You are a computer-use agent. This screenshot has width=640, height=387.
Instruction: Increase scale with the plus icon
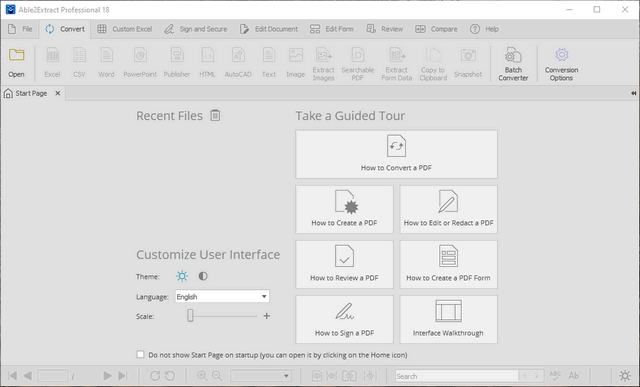pyautogui.click(x=267, y=316)
